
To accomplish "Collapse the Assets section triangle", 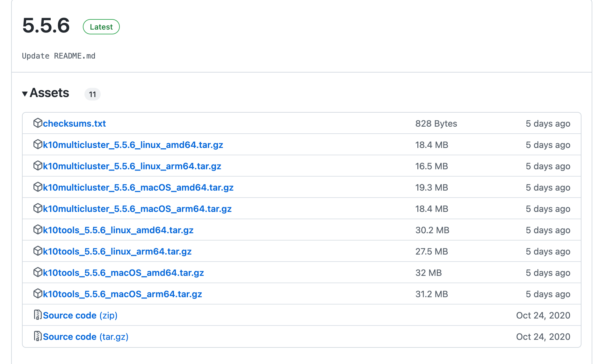I will (25, 94).
